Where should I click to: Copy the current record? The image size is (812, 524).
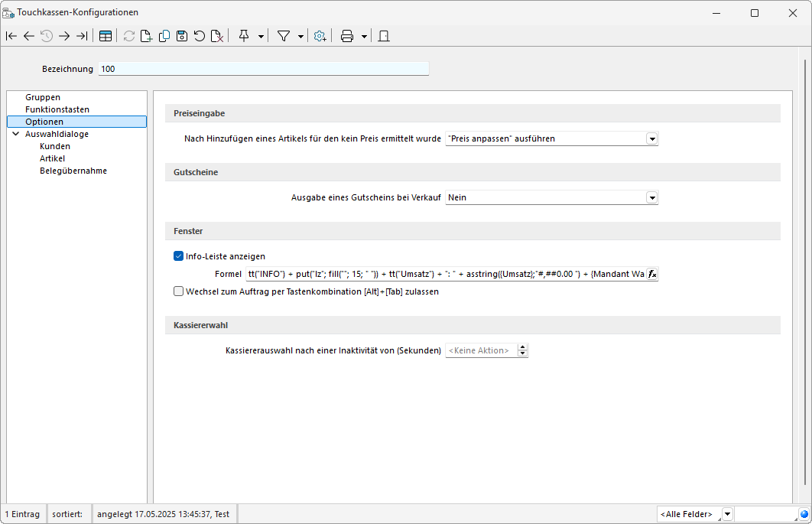coord(164,36)
